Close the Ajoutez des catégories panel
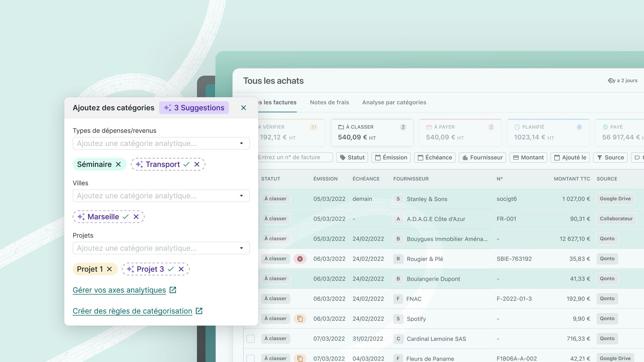Viewport: 644px width, 362px height. (x=243, y=108)
